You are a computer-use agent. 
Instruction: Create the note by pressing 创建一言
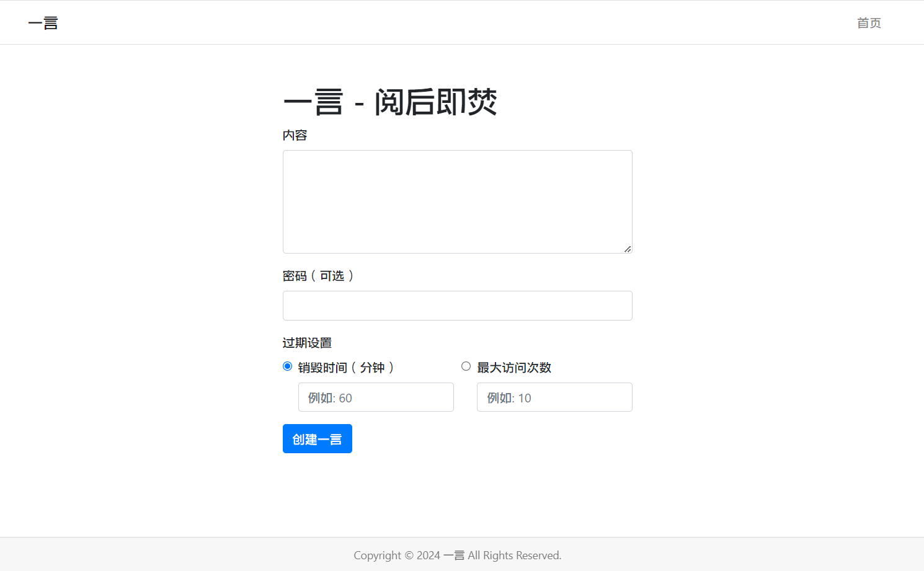[317, 438]
